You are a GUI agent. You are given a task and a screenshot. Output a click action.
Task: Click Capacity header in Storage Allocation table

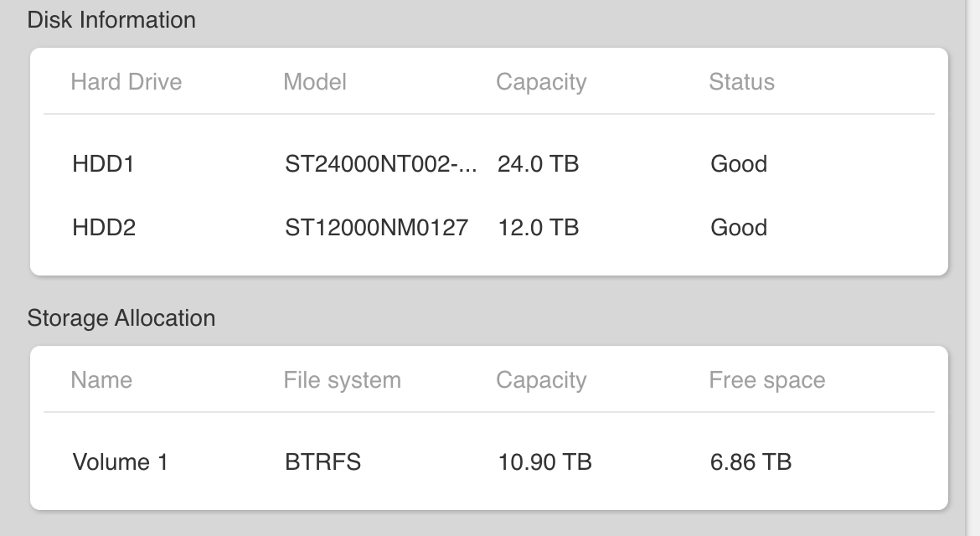541,380
